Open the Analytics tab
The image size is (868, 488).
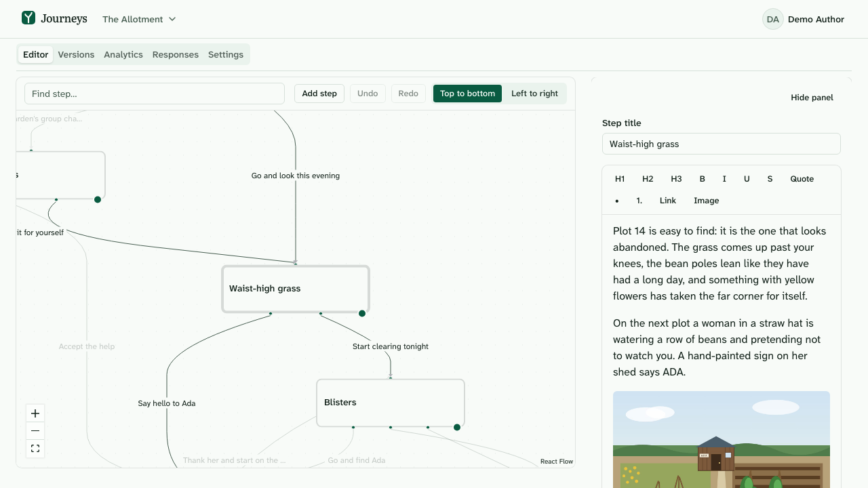pos(123,54)
